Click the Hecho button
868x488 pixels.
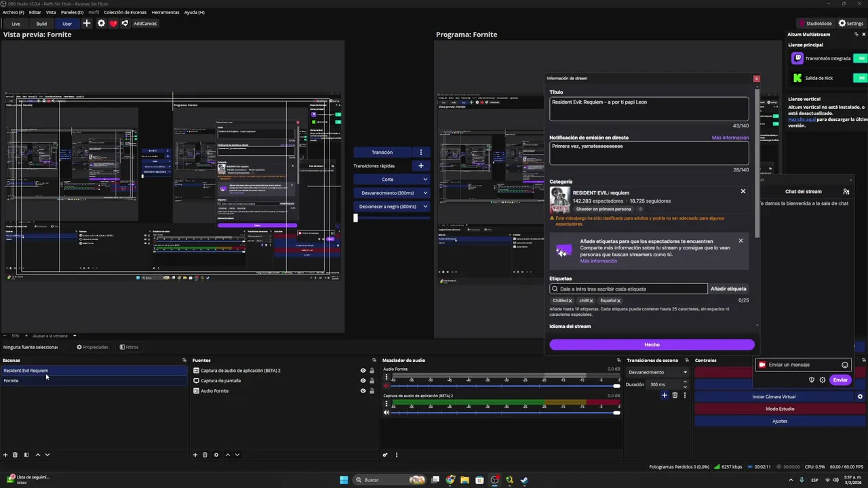click(x=652, y=344)
